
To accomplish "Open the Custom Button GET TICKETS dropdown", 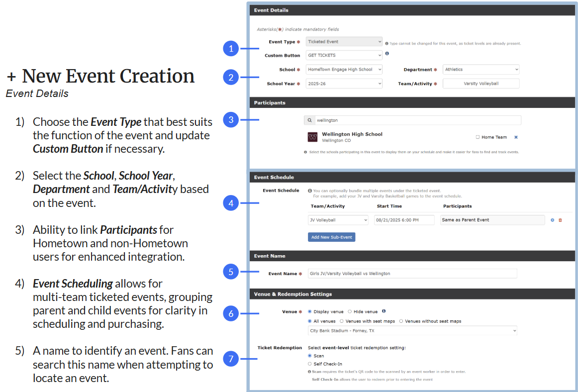I will (344, 55).
